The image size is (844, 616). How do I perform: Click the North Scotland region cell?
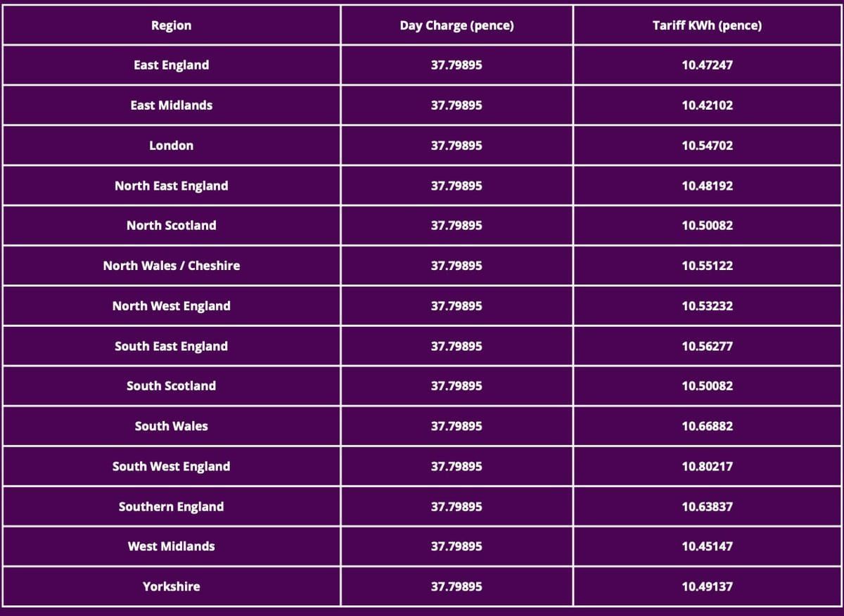pyautogui.click(x=171, y=225)
